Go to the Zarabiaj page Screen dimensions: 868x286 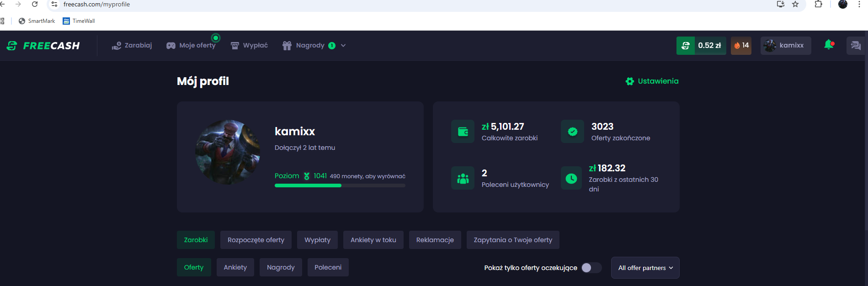[132, 46]
